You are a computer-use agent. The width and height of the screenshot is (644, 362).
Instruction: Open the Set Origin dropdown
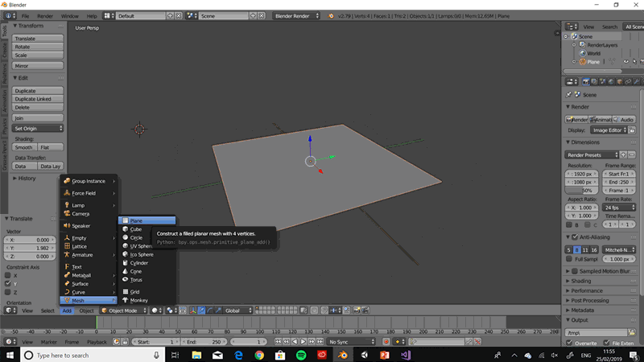[x=38, y=129]
